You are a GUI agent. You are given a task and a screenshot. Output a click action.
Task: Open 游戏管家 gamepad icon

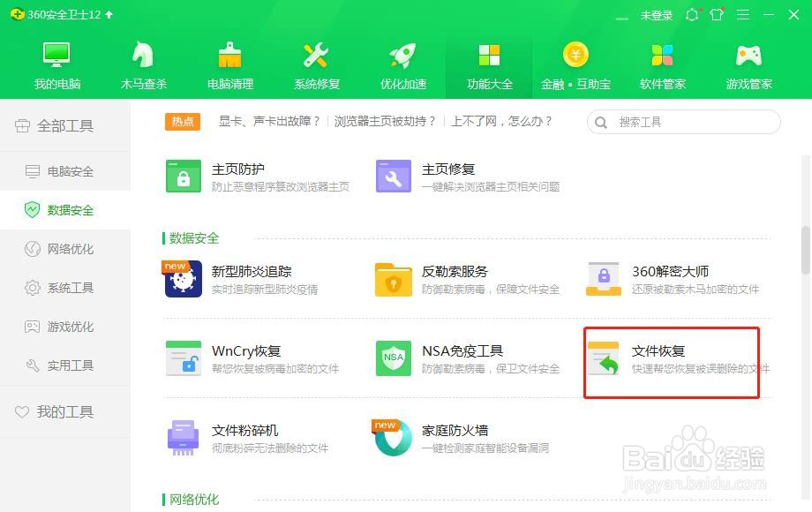[748, 55]
